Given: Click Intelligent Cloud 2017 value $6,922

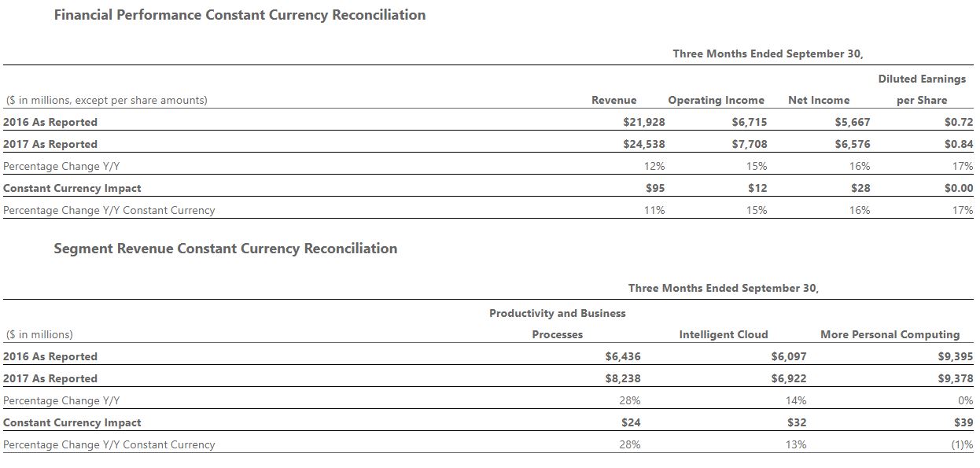Looking at the screenshot, I should point(789,378).
